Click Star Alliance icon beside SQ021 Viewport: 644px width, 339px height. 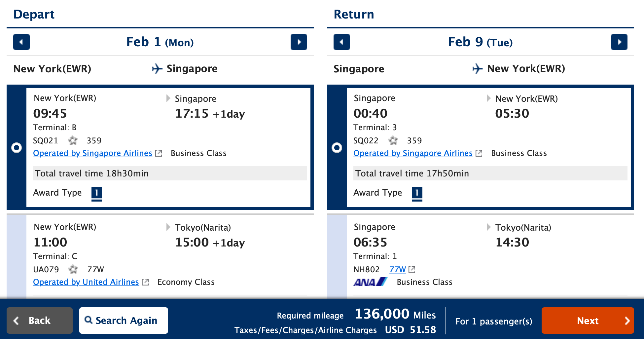[73, 140]
